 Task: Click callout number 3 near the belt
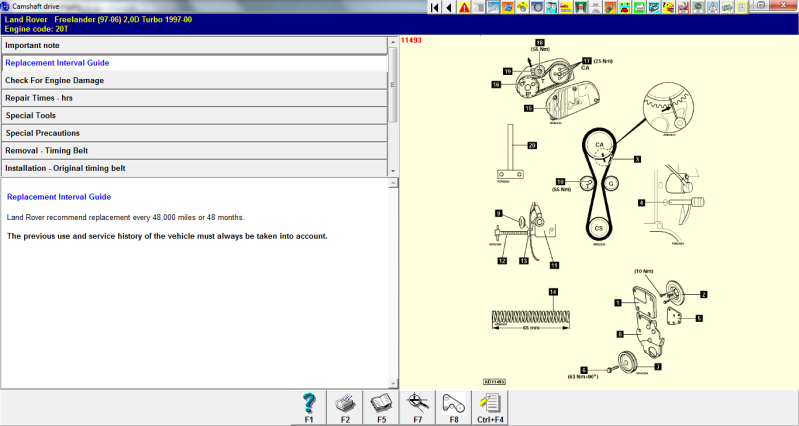637,159
